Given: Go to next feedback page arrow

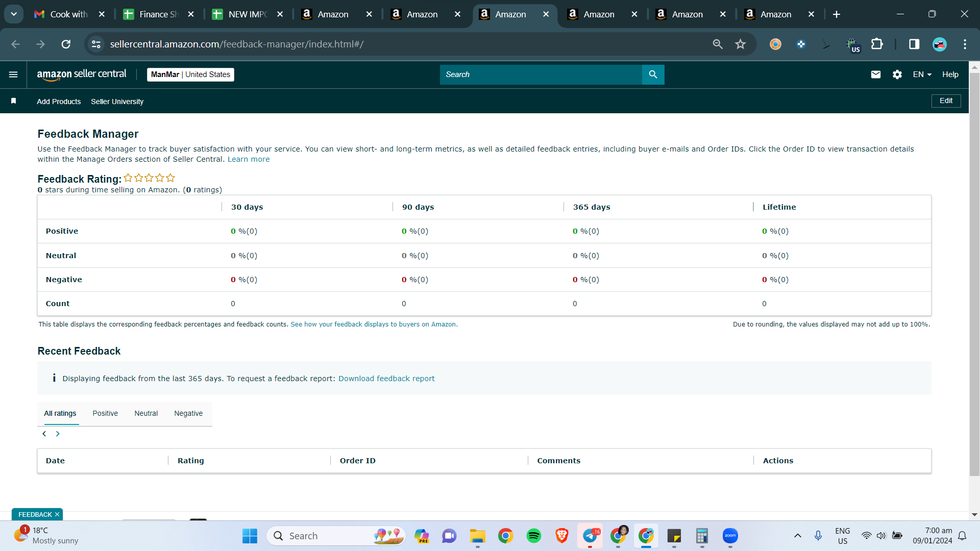Looking at the screenshot, I should pos(58,434).
